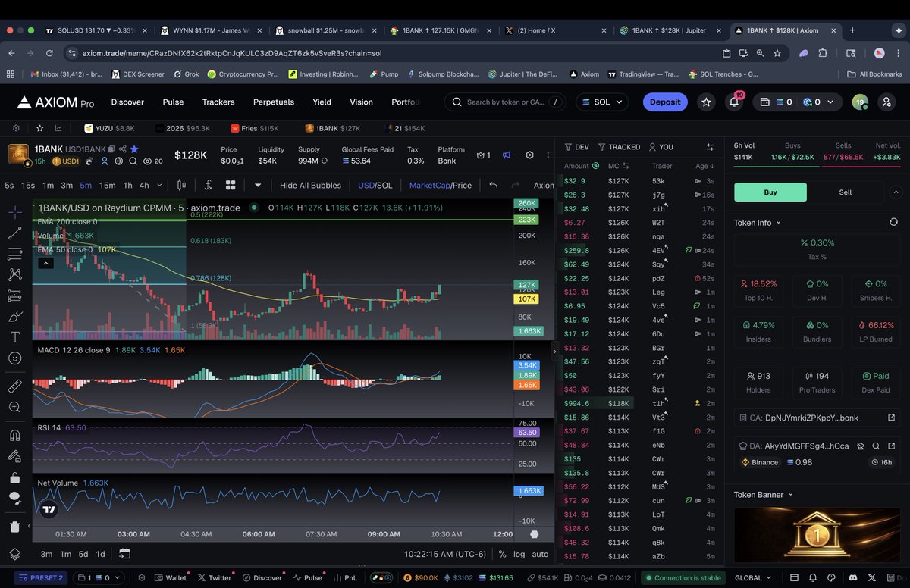910x588 pixels.
Task: Open the Discover nav tab
Action: pyautogui.click(x=127, y=102)
